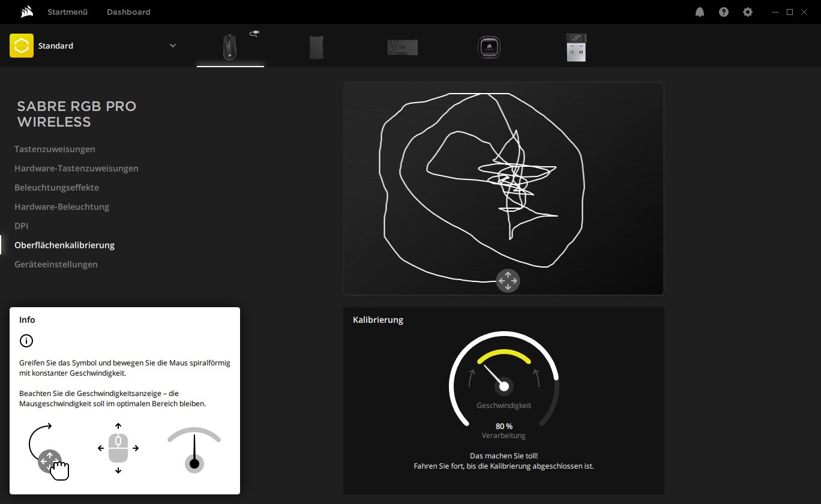Open Hardware-Beleuchtung section
The image size is (821, 504).
[x=62, y=206]
